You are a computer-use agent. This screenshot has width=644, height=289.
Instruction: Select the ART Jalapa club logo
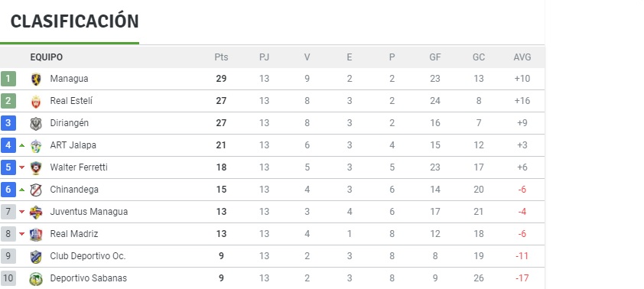[x=36, y=145]
